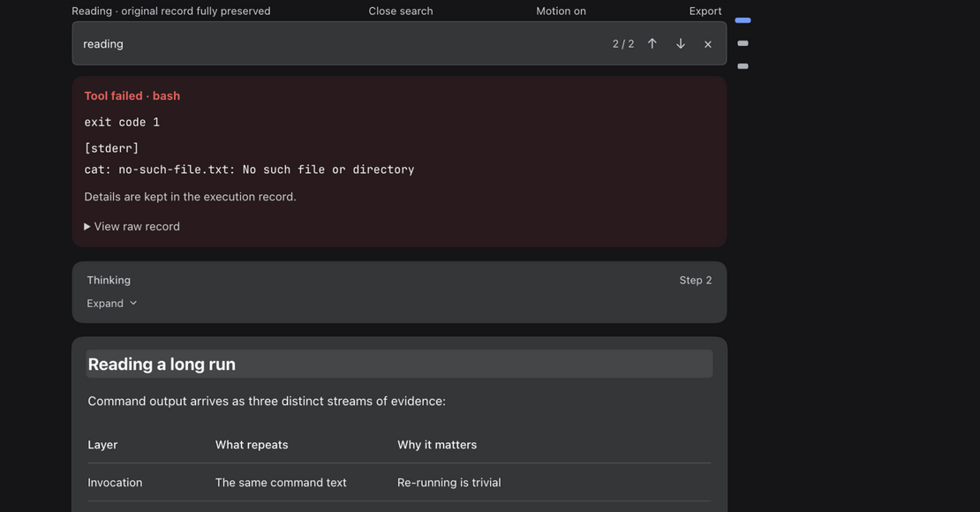Click 'Details are kept in the execution record.'
This screenshot has width=980, height=512.
[x=190, y=197]
